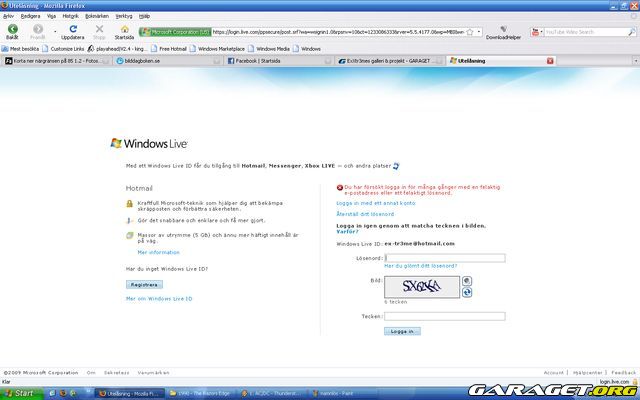Open the Free Hotmail bookmark
This screenshot has height=400, width=640.
[172, 48]
